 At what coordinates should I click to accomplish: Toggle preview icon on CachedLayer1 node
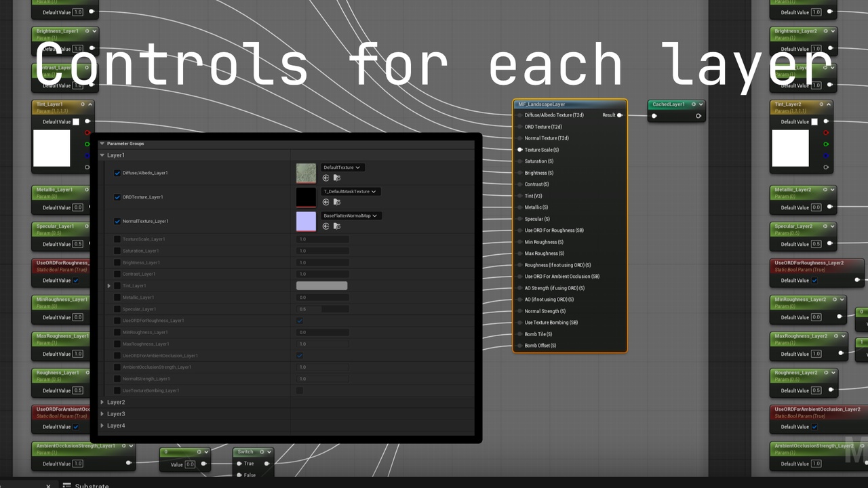click(x=693, y=104)
